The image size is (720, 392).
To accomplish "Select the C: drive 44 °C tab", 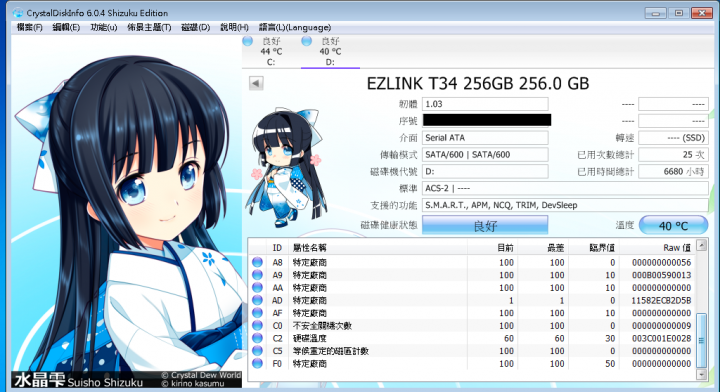I will [271, 51].
